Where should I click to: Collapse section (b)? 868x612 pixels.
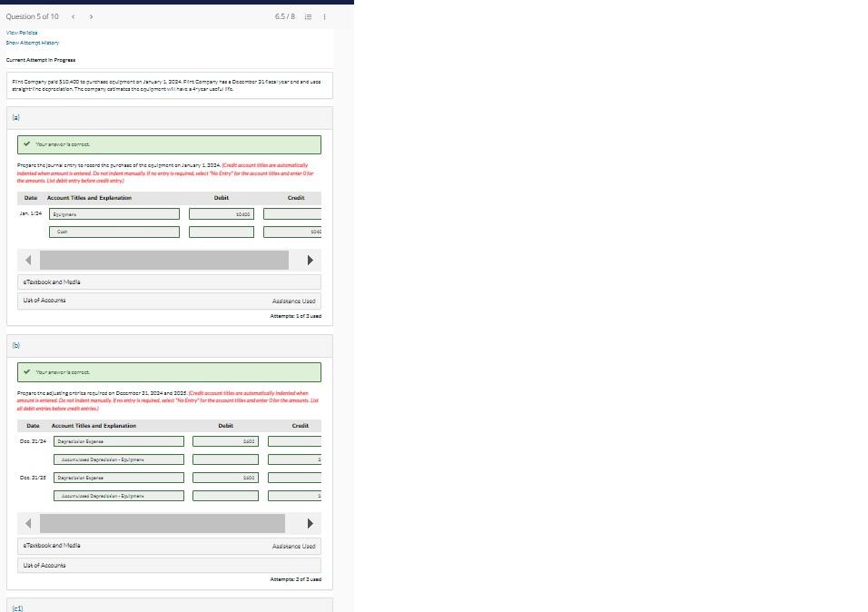(15, 345)
